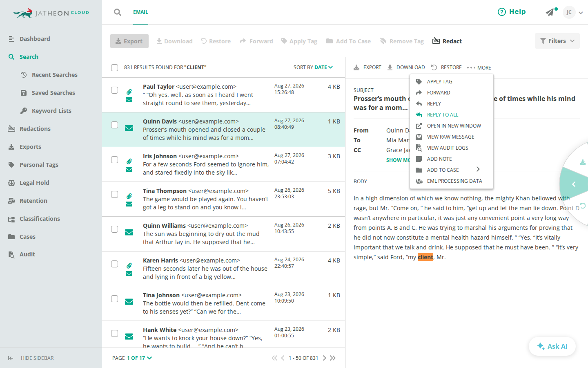The image size is (588, 368).
Task: Select the Karen Harris email checkbox
Action: point(115,264)
